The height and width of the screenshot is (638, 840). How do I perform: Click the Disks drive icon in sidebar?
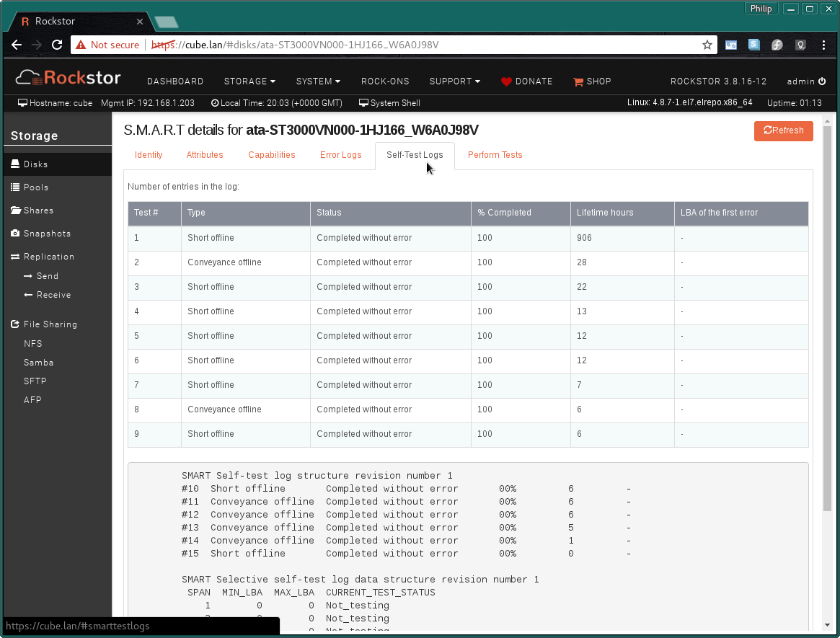pyautogui.click(x=16, y=164)
